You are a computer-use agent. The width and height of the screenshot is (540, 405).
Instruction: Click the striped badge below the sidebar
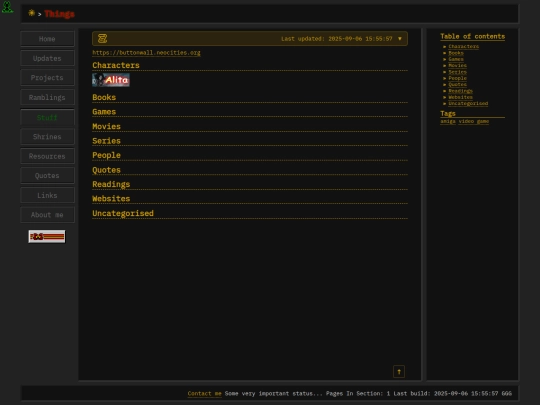pos(47,237)
